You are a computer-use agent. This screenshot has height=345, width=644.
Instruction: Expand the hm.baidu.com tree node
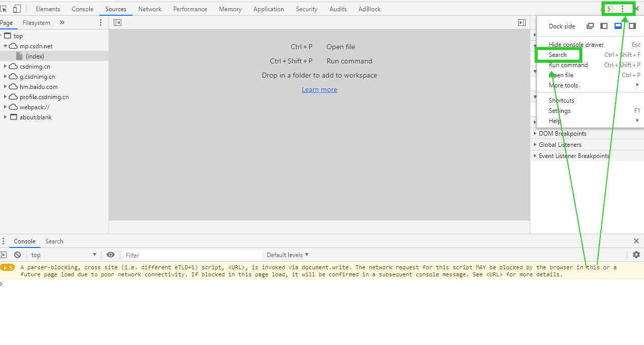pyautogui.click(x=6, y=86)
